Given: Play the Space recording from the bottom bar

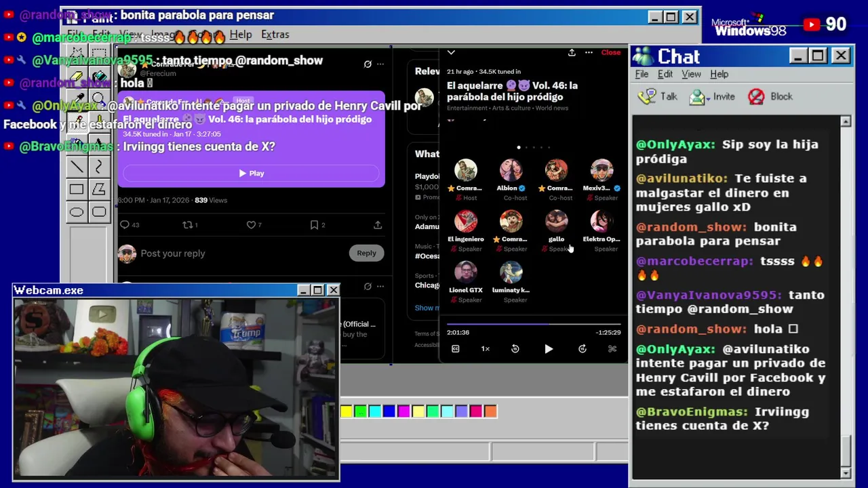Looking at the screenshot, I should [549, 348].
